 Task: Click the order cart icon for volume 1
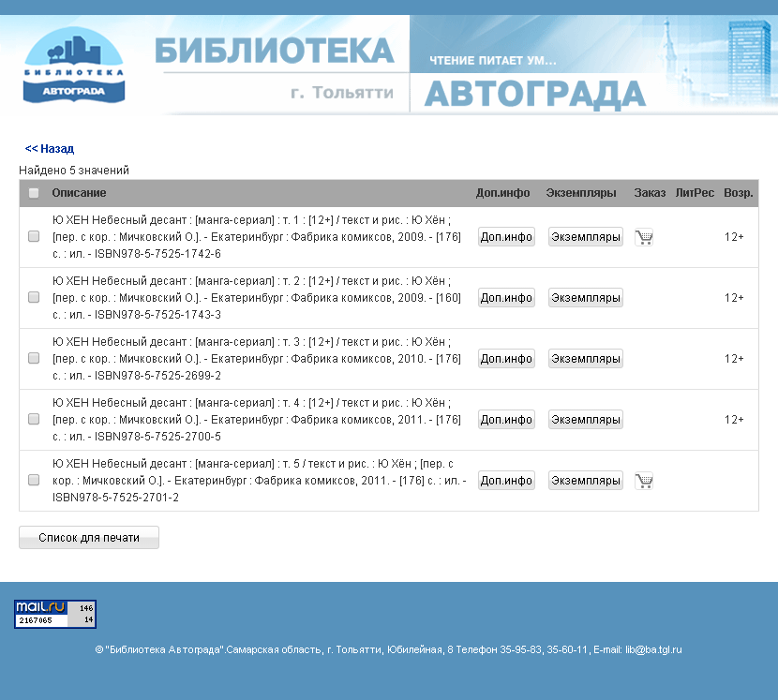[644, 237]
